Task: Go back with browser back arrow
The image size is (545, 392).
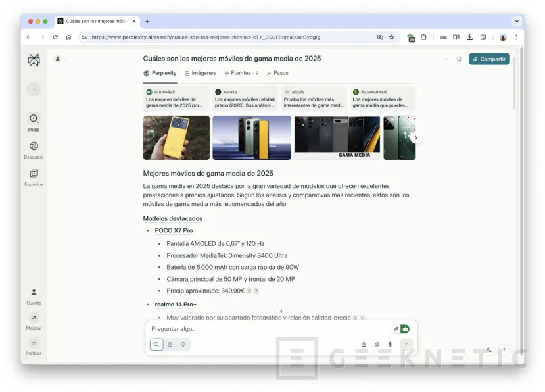Action: pyautogui.click(x=29, y=37)
